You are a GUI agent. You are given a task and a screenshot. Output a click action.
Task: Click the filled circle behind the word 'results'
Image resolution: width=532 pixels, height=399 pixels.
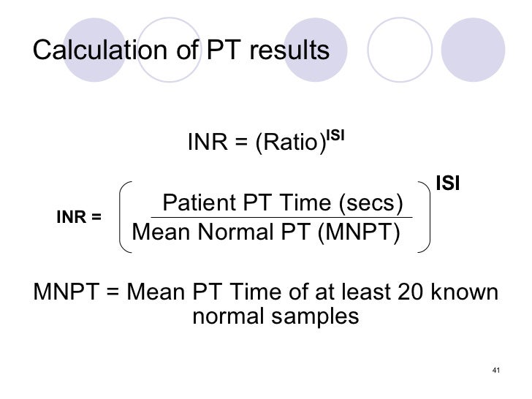(x=314, y=69)
